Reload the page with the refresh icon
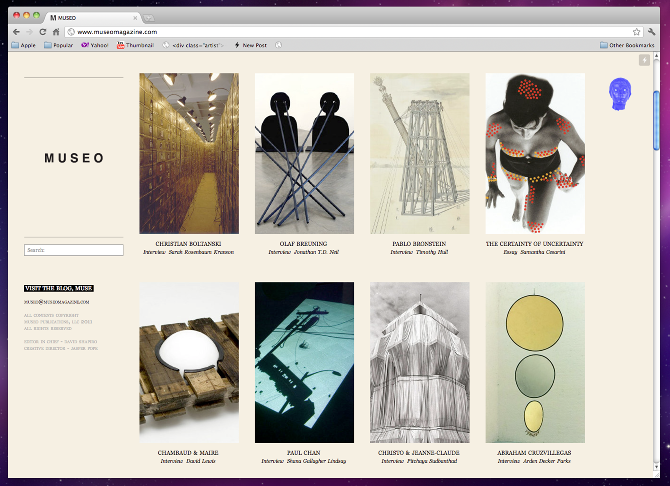 click(x=43, y=32)
